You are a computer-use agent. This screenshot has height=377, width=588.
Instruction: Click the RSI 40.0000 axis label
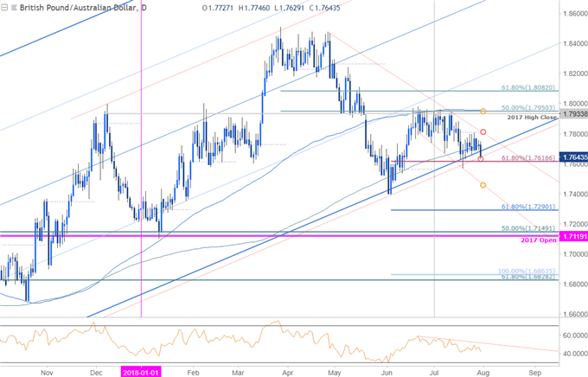(574, 354)
